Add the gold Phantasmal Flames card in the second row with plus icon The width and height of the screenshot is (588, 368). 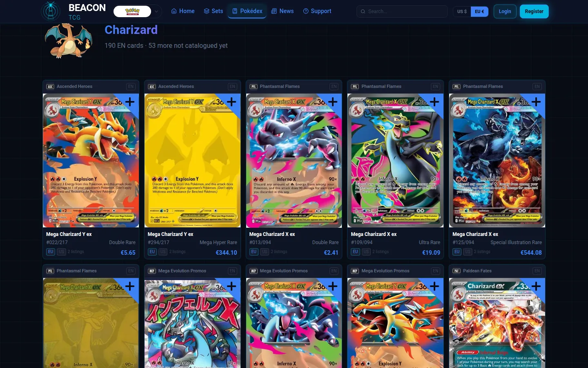[130, 286]
